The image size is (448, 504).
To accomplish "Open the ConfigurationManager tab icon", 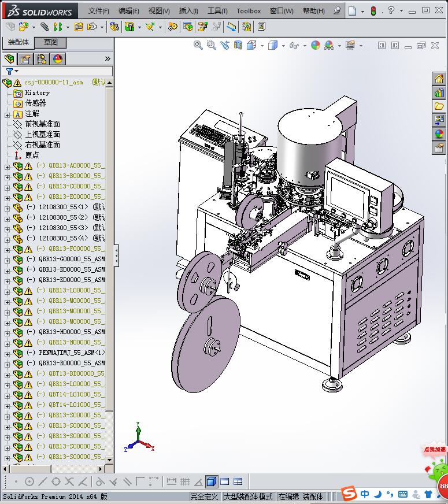I will pos(42,59).
